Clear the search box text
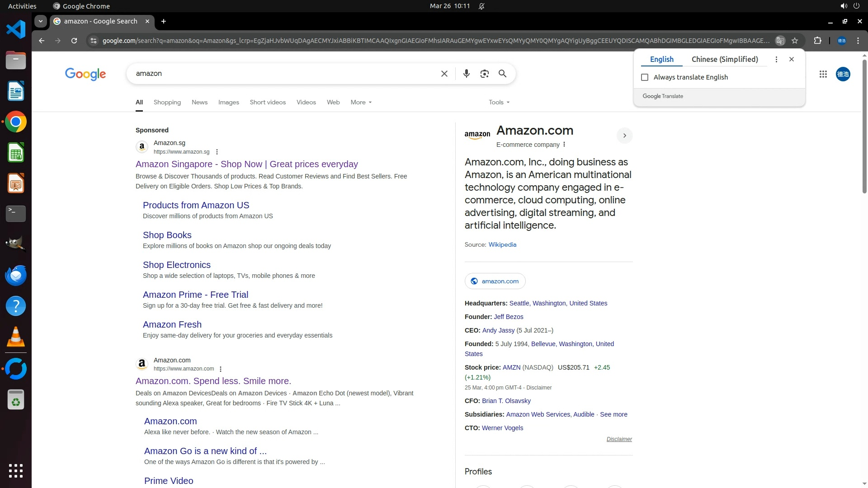The width and height of the screenshot is (868, 488). (x=444, y=74)
